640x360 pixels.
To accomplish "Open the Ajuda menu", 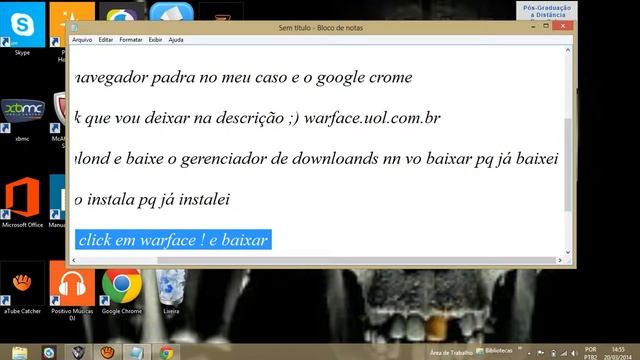I will pyautogui.click(x=176, y=40).
